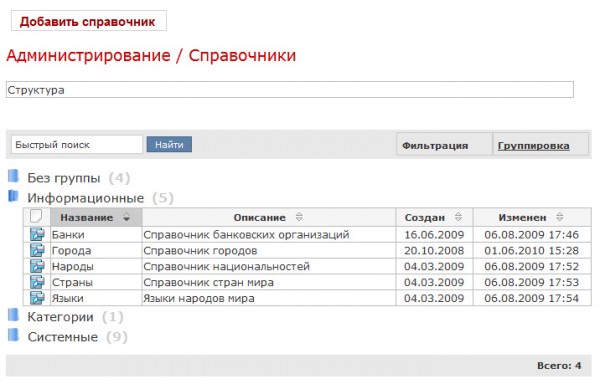Sort table by Описание column arrows
Viewport: 600px width, 384px height.
(x=299, y=217)
